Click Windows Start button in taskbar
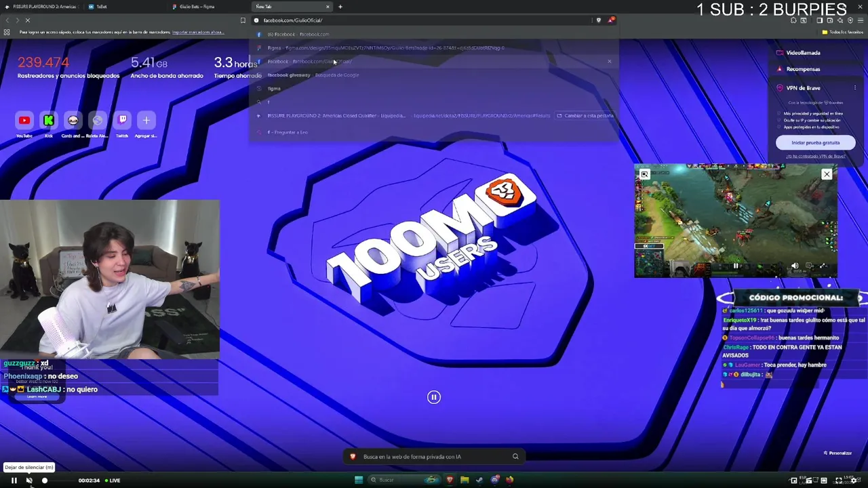Screen dimensions: 868x488 pyautogui.click(x=358, y=480)
